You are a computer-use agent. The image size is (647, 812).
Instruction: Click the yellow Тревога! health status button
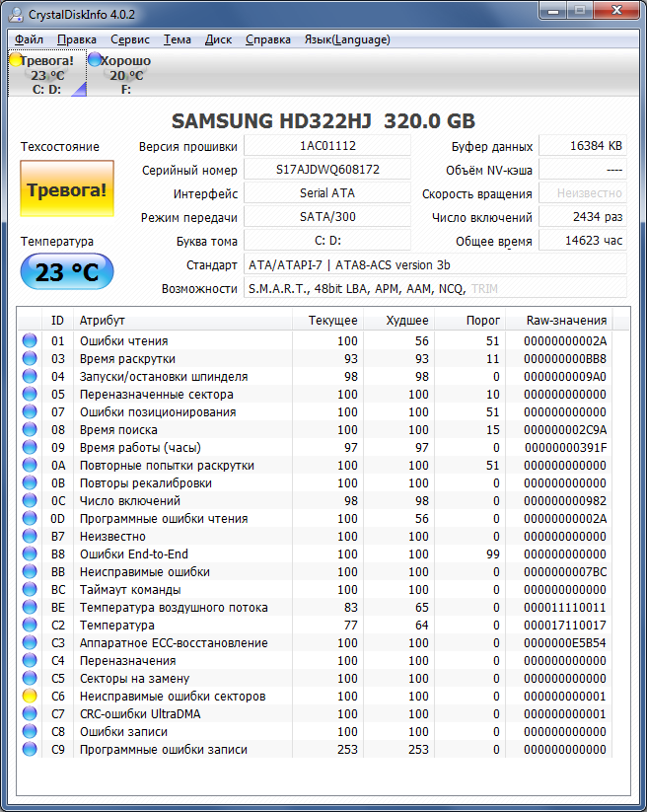click(x=67, y=188)
